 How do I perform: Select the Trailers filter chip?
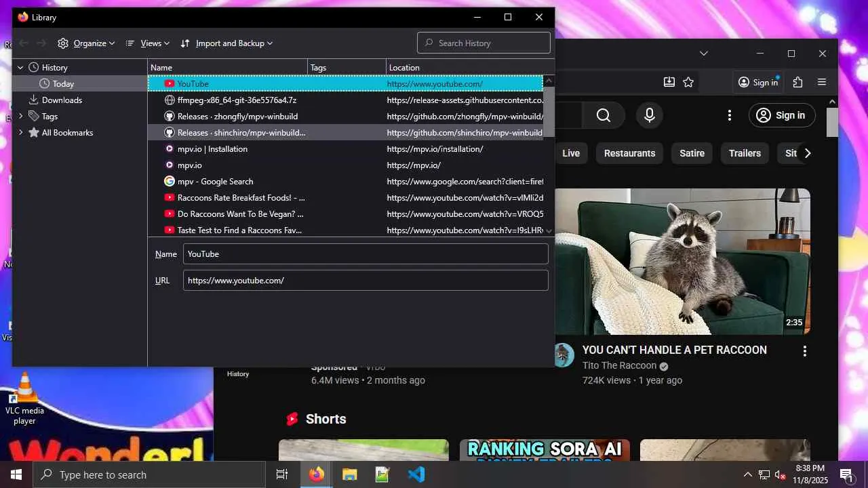745,153
